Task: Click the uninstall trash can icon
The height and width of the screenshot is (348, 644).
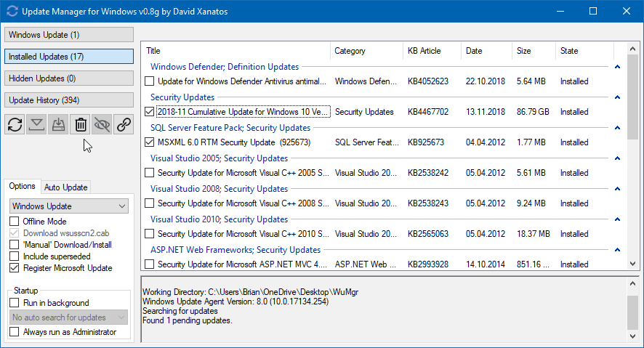Action: coord(81,124)
